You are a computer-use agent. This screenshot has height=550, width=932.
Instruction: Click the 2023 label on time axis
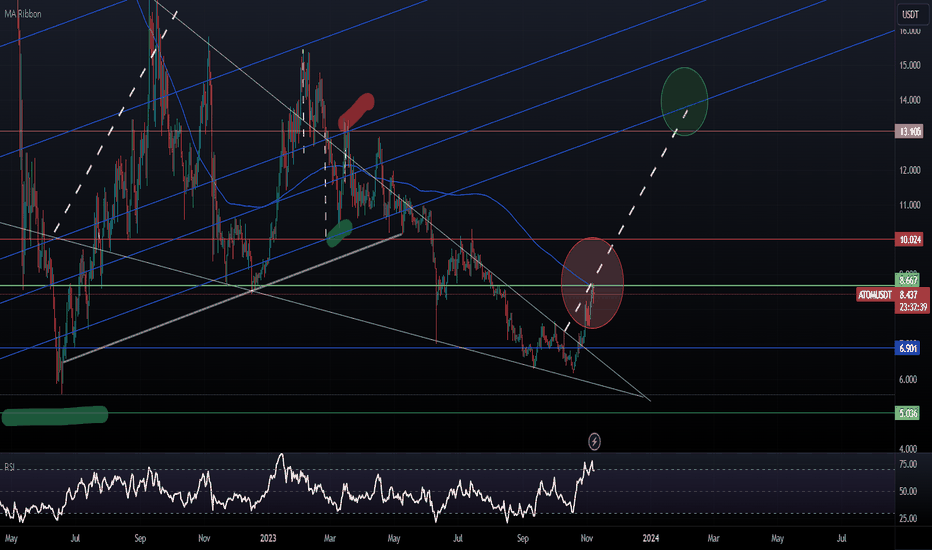268,538
